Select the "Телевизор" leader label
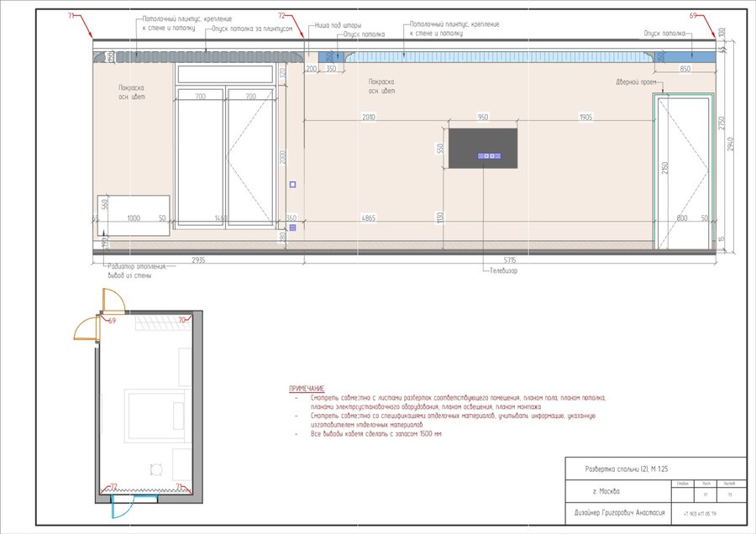The height and width of the screenshot is (534, 756). [503, 271]
